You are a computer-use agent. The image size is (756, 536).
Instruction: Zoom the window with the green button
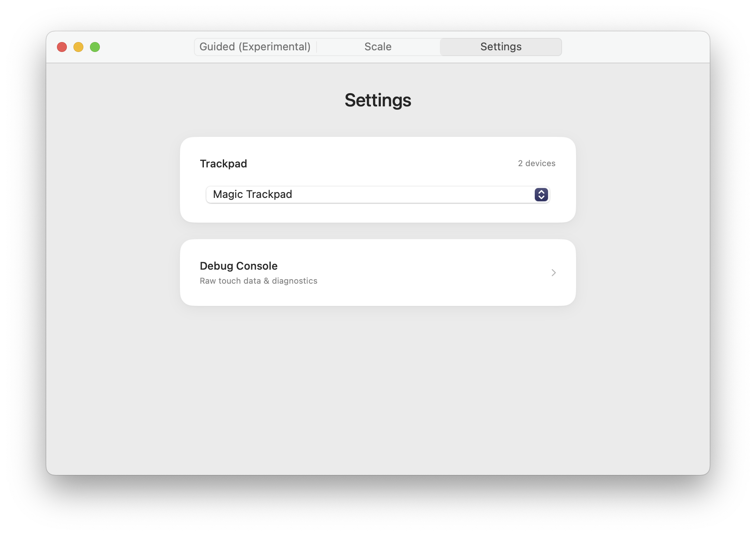(95, 47)
